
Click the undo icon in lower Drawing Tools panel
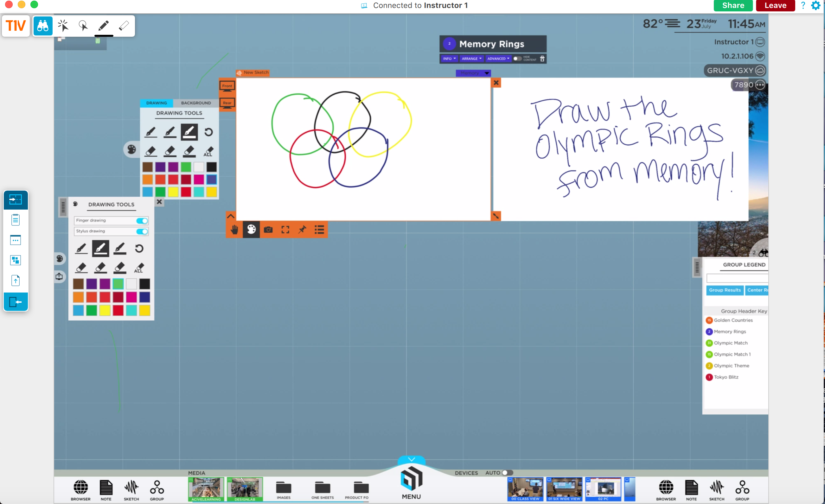pos(139,248)
